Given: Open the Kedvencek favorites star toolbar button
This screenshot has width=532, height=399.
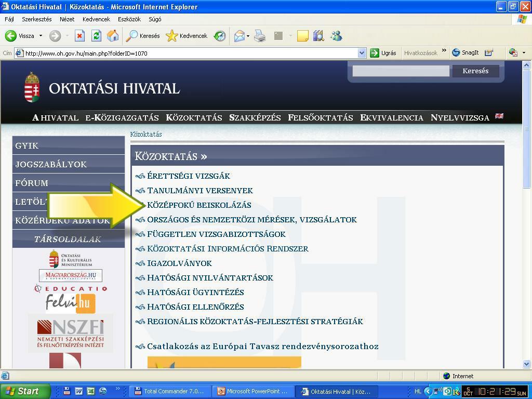Looking at the screenshot, I should click(187, 36).
